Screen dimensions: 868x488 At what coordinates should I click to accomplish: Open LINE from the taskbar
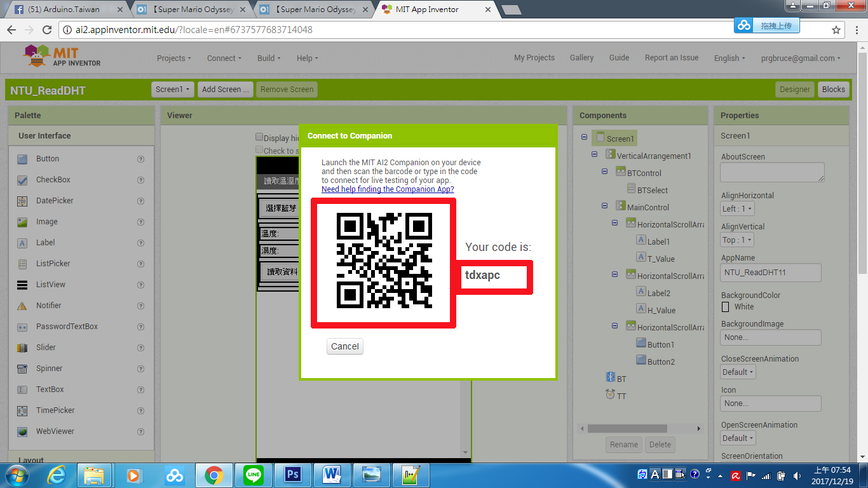click(254, 475)
